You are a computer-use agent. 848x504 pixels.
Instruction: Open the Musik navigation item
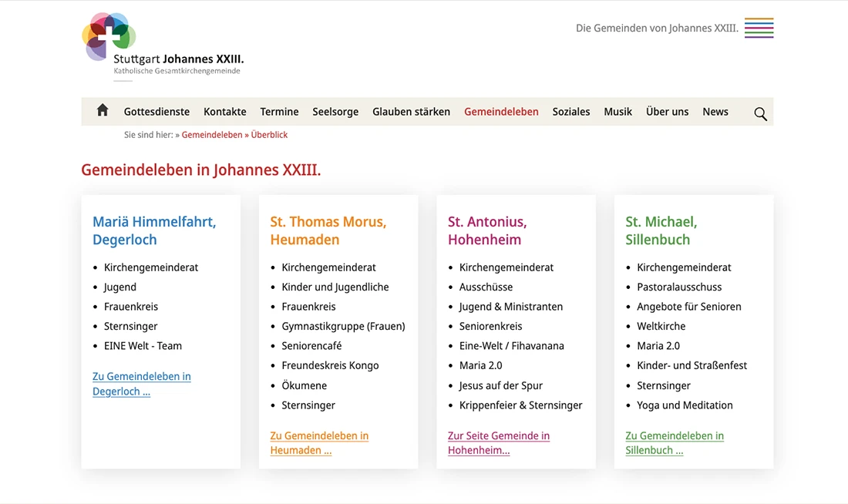click(617, 112)
